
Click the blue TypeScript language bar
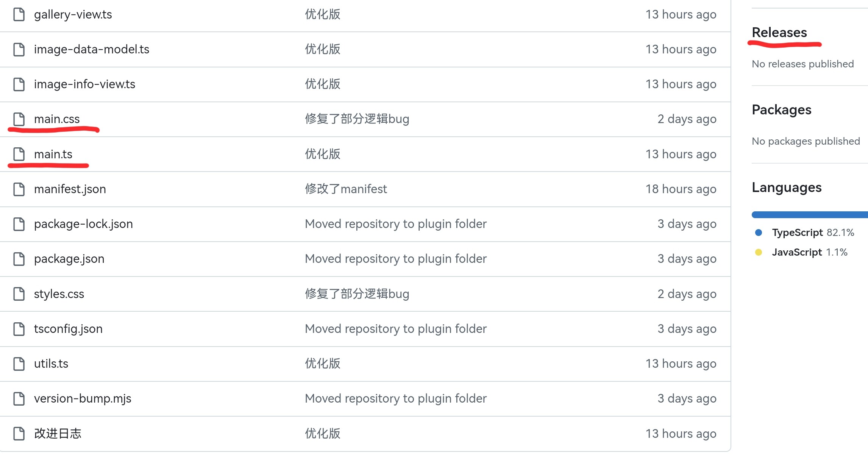[809, 215]
